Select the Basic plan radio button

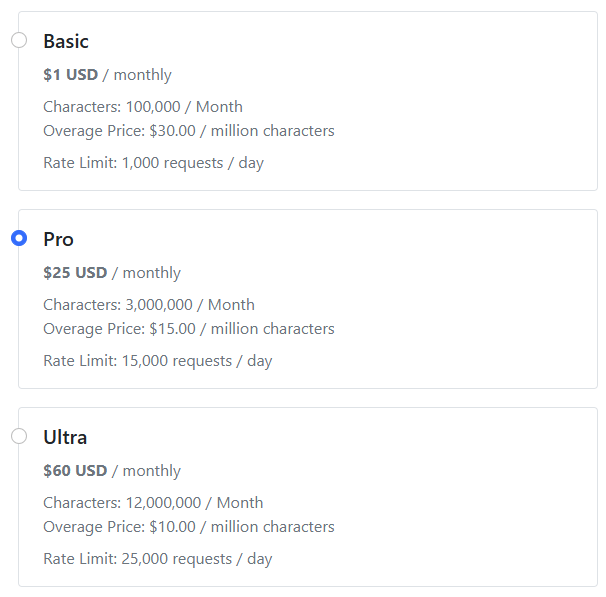pyautogui.click(x=18, y=41)
